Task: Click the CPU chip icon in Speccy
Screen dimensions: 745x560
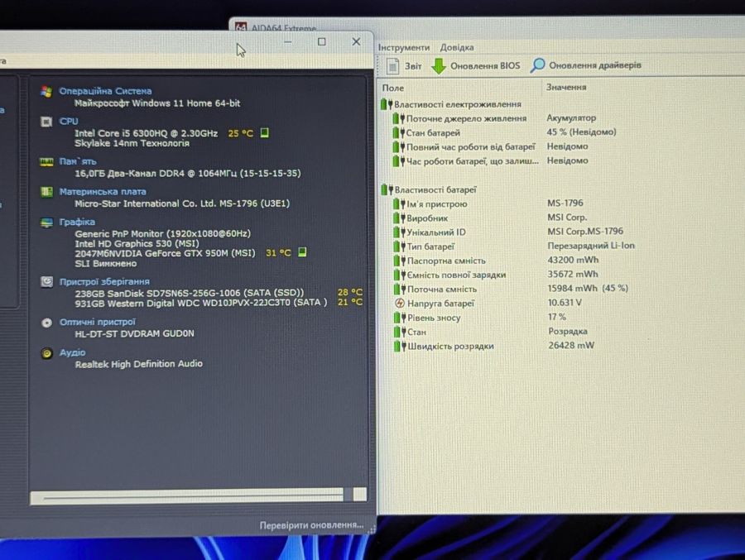Action: (46, 122)
